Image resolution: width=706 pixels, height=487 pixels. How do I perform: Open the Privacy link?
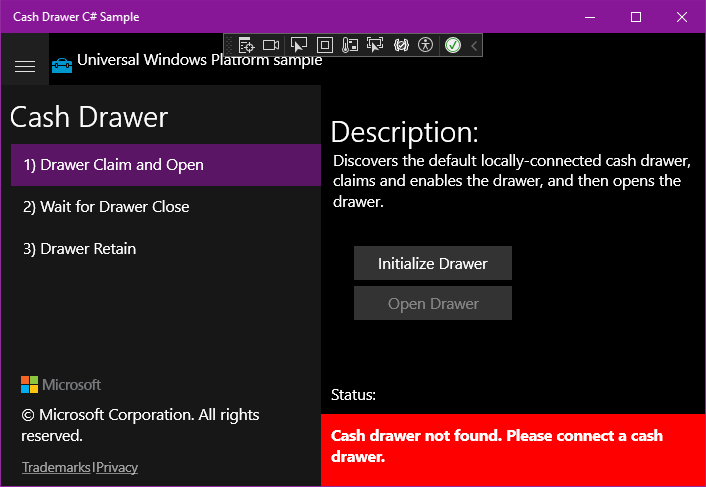coord(117,467)
